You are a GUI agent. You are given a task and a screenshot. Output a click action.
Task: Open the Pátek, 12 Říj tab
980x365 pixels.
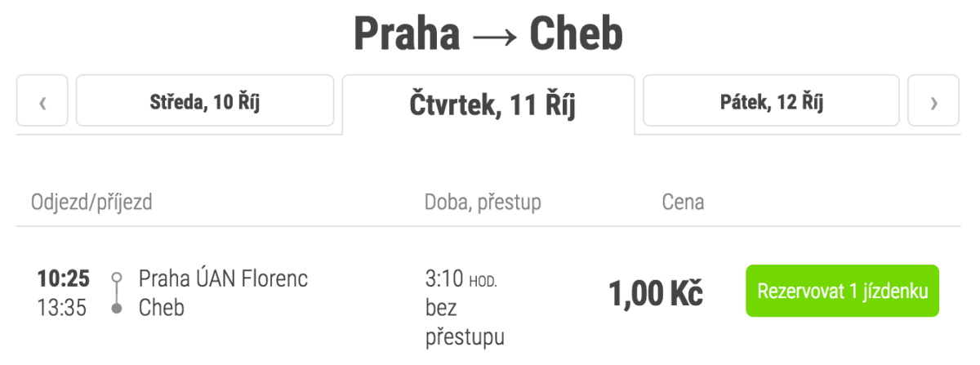(772, 101)
